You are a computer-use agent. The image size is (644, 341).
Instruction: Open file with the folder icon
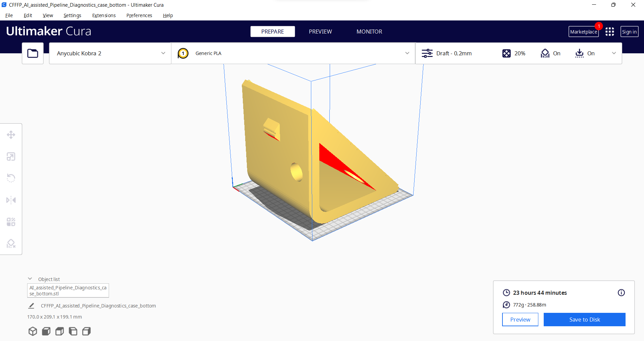(x=33, y=53)
